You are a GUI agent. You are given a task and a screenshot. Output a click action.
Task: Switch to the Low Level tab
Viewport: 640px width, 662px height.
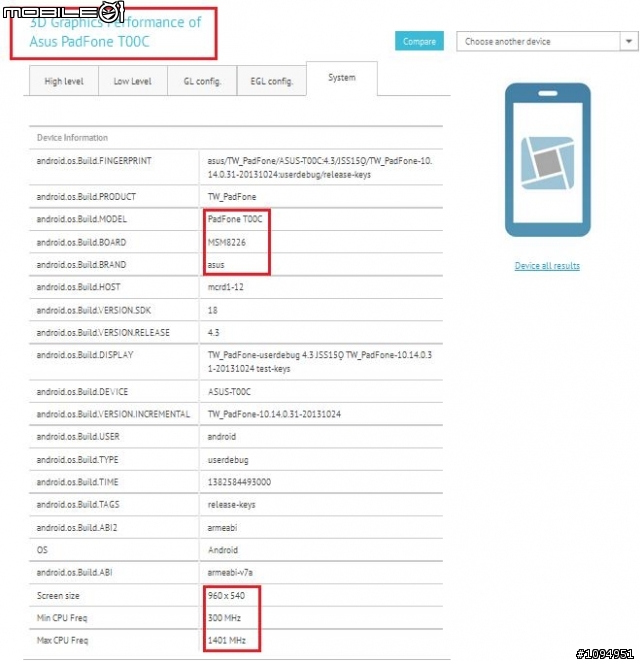click(133, 81)
